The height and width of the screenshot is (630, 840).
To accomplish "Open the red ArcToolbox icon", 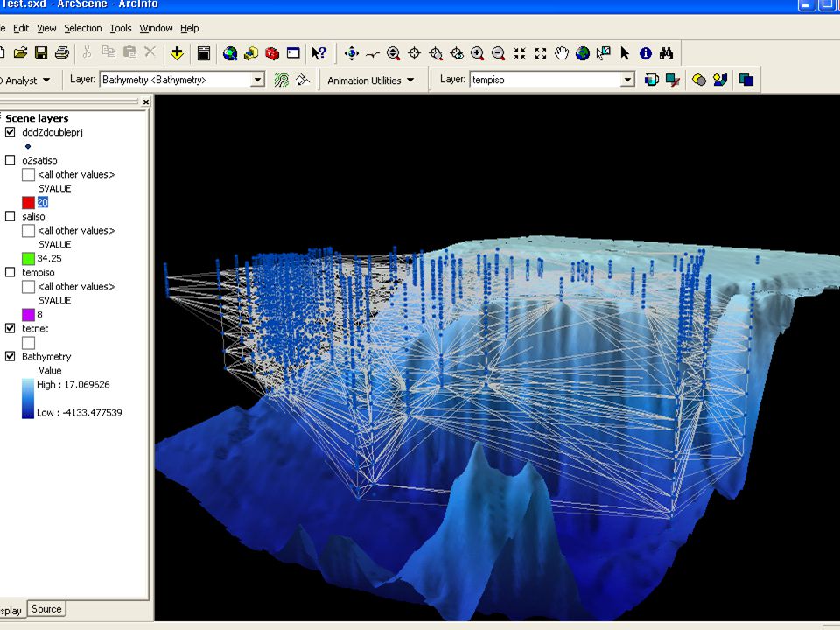I will coord(272,53).
